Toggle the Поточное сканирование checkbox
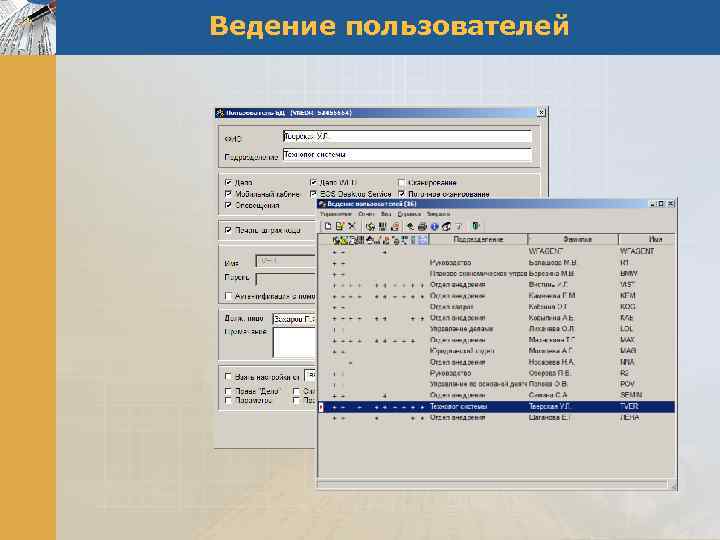 (x=401, y=194)
